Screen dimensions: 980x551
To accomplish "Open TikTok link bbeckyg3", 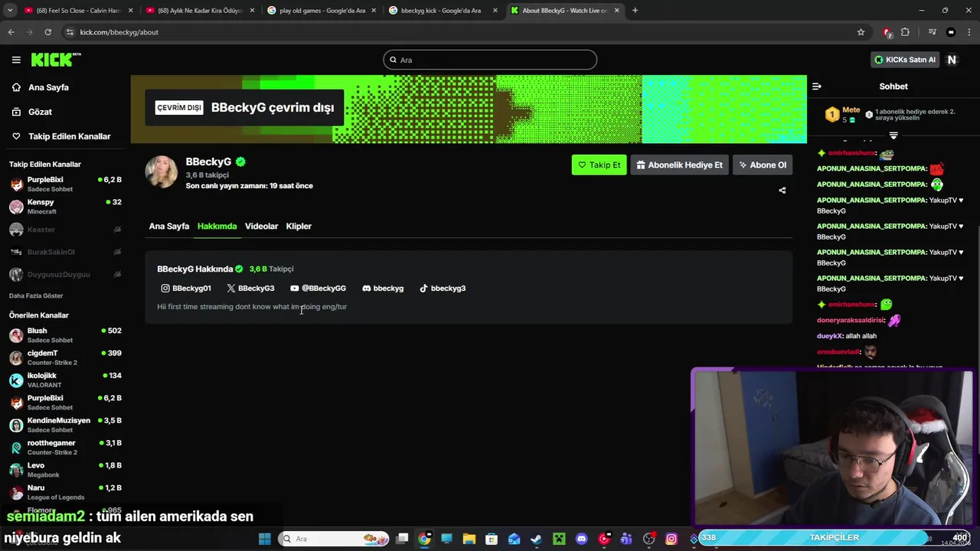I will (x=443, y=289).
